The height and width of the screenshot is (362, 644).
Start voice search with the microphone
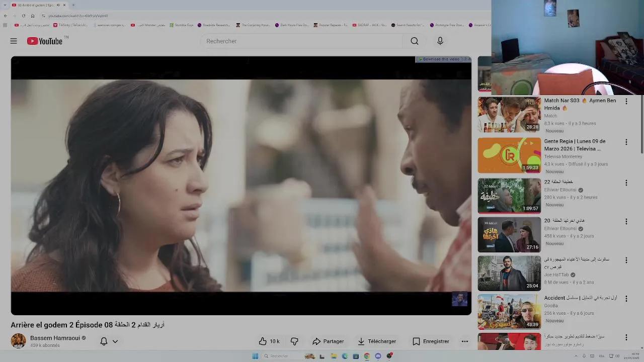[440, 41]
